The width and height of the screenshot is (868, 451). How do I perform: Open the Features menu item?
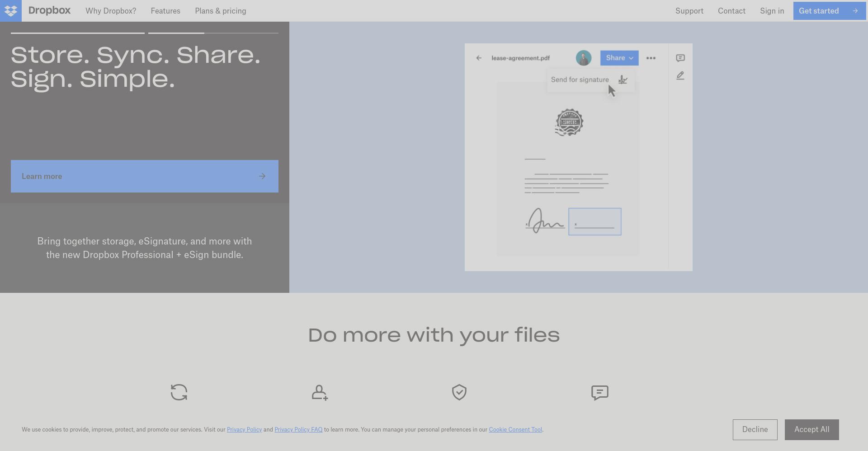(x=165, y=11)
